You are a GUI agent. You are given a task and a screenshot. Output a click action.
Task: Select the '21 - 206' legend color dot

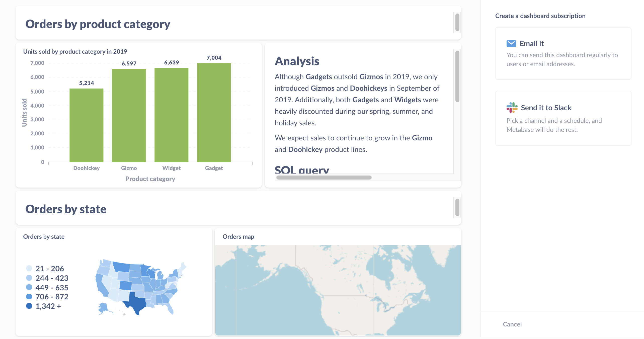tap(29, 268)
